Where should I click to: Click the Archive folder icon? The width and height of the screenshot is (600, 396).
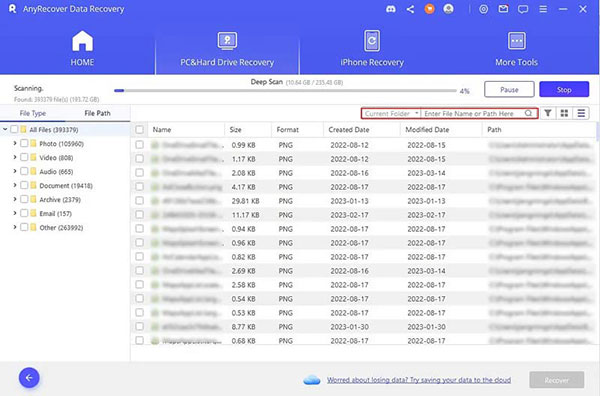(33, 199)
